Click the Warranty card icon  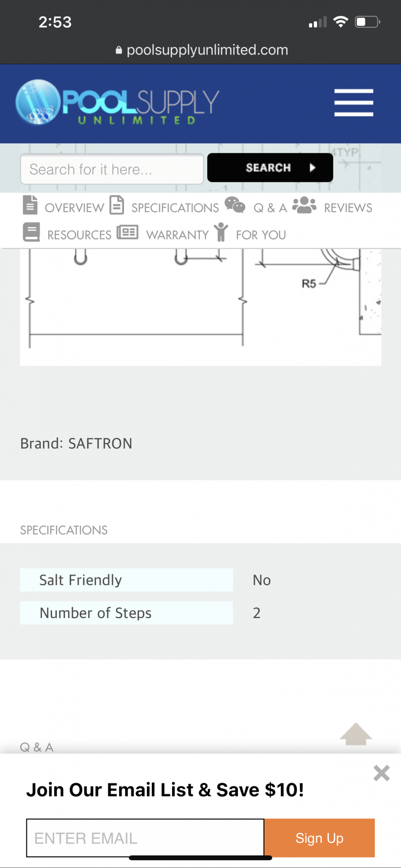coord(127,232)
